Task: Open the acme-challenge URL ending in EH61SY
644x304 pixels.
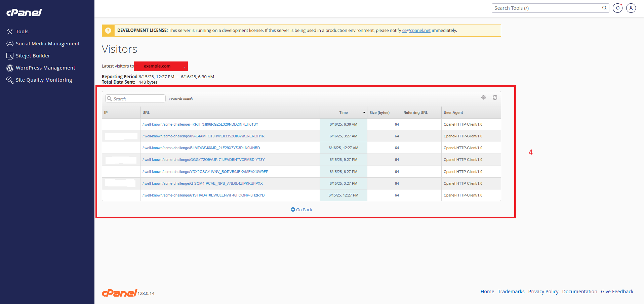Action: [x=200, y=124]
